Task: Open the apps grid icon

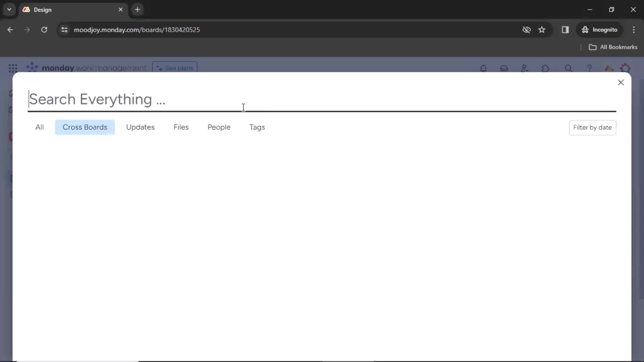Action: (12, 68)
